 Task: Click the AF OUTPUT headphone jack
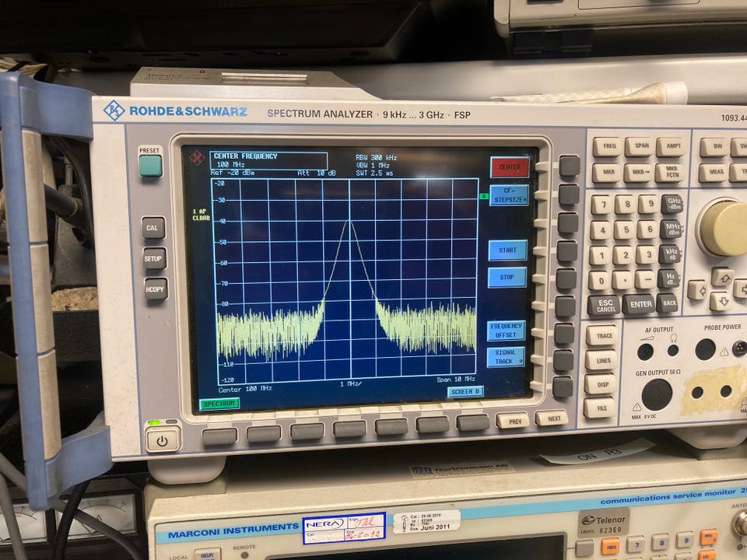(672, 351)
